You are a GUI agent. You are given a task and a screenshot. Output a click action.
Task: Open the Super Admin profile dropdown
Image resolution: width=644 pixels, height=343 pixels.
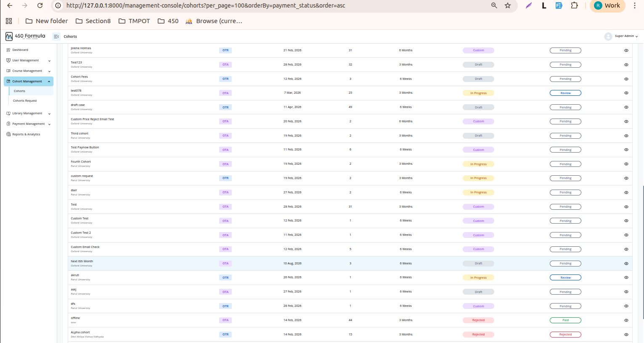point(621,37)
